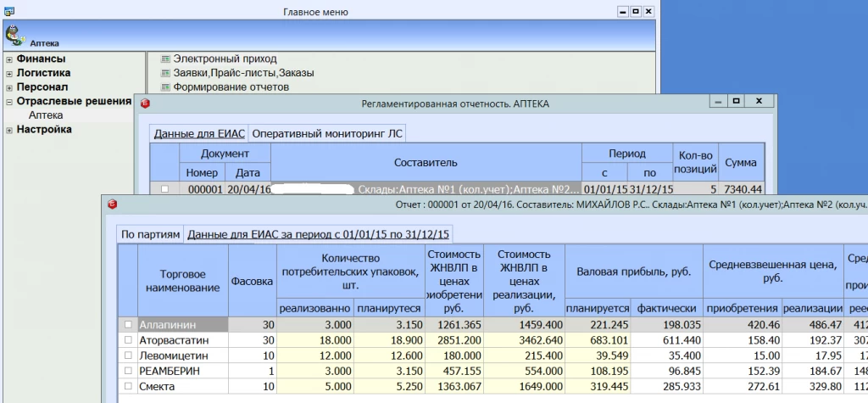Click the Левомицетин name cell
The height and width of the screenshot is (403, 868).
click(183, 355)
